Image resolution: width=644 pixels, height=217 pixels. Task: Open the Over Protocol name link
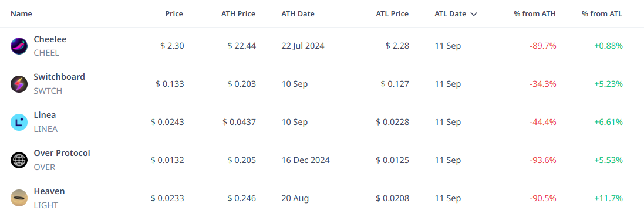(x=62, y=153)
